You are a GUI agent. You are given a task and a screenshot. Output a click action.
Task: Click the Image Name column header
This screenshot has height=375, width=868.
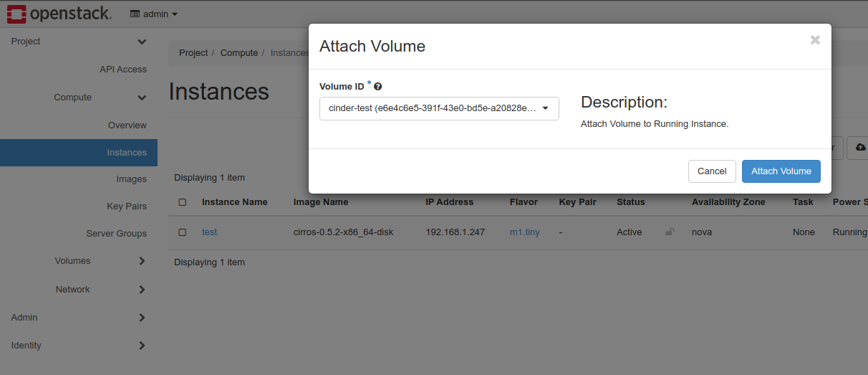click(x=321, y=202)
